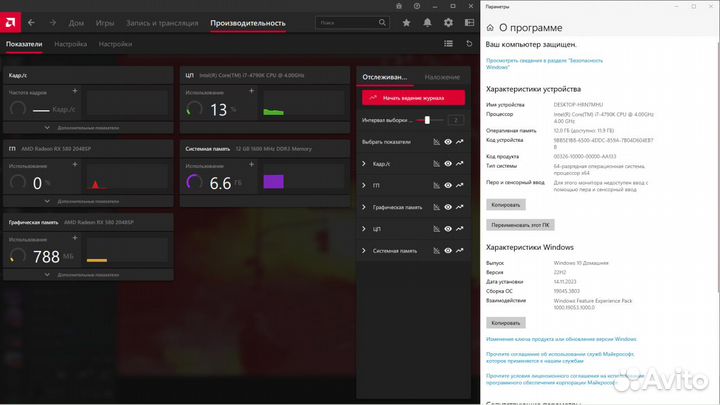Add a metric to the Кадр./с card with plus
This screenshot has height=405, width=720.
coord(75,91)
